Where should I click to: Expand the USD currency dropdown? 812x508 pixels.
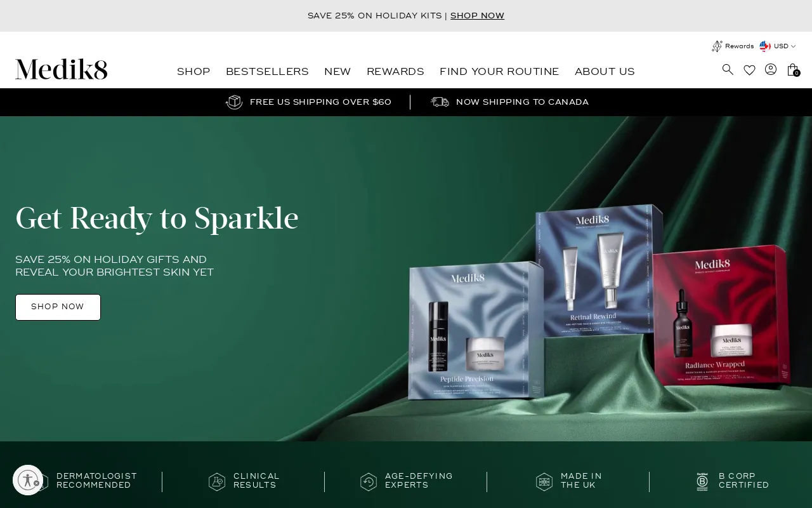tap(778, 46)
